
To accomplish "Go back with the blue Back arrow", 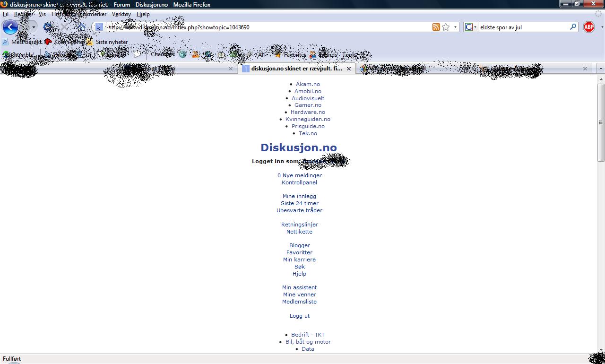I will (10, 27).
